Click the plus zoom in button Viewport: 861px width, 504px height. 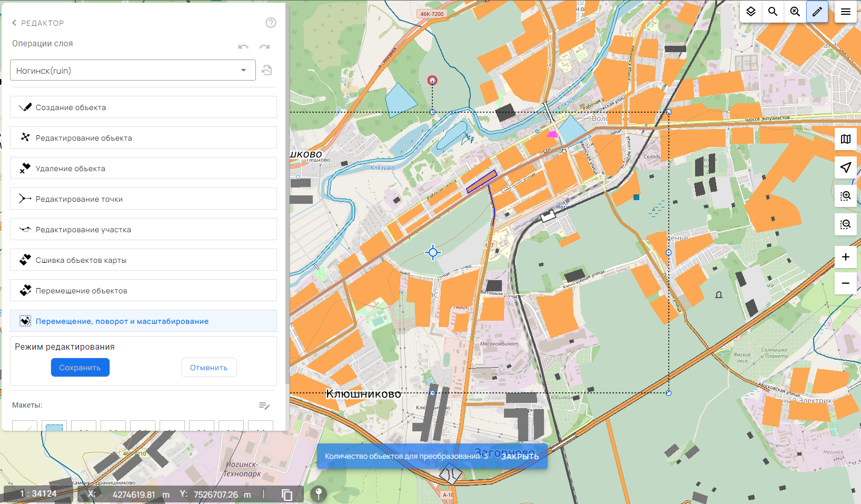click(845, 257)
